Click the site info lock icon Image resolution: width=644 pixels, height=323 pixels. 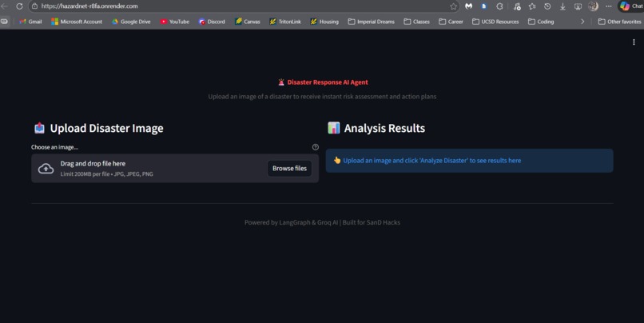(x=34, y=6)
